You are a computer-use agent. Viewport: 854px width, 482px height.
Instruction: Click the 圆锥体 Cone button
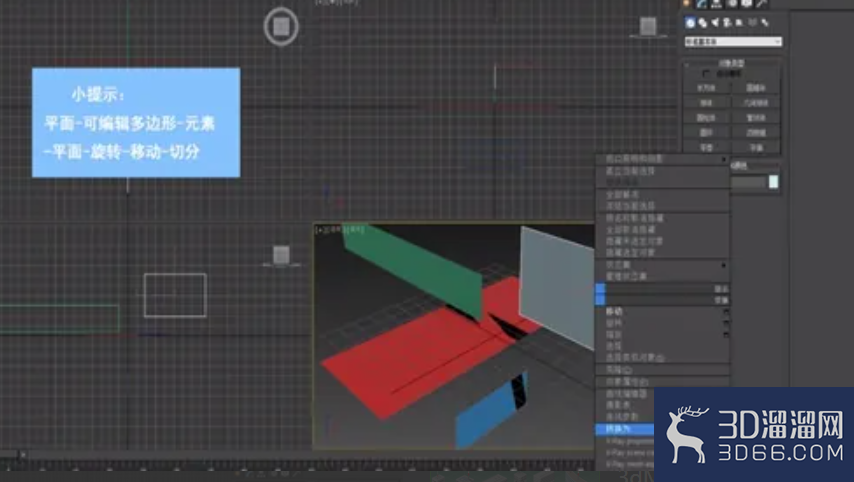tap(756, 88)
